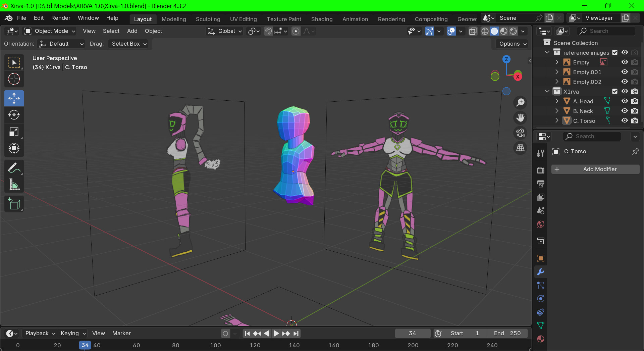Image resolution: width=644 pixels, height=351 pixels.
Task: Open the Material properties tab
Action: pyautogui.click(x=540, y=339)
